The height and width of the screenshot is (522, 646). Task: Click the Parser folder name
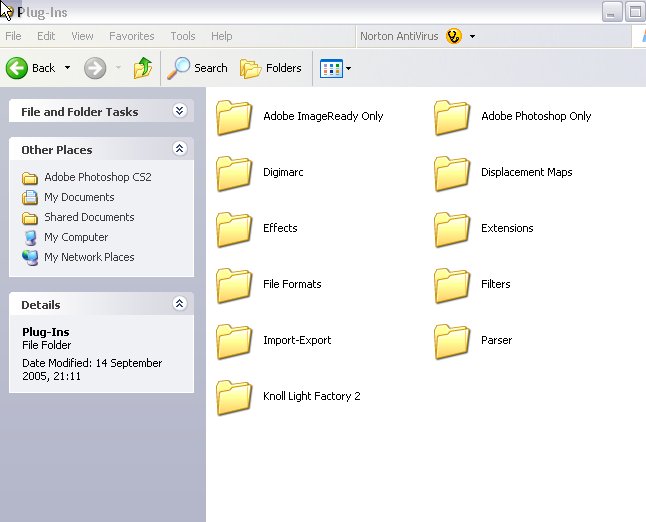pyautogui.click(x=496, y=340)
